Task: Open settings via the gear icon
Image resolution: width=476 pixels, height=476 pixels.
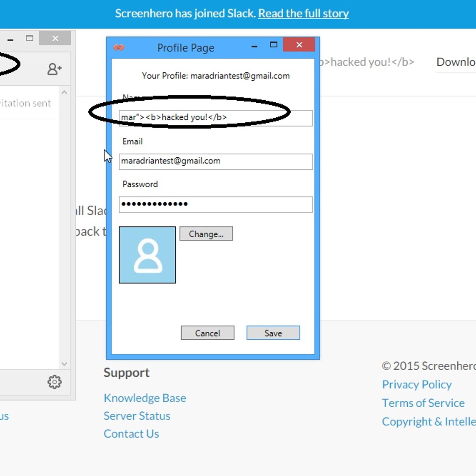Action: pyautogui.click(x=54, y=382)
